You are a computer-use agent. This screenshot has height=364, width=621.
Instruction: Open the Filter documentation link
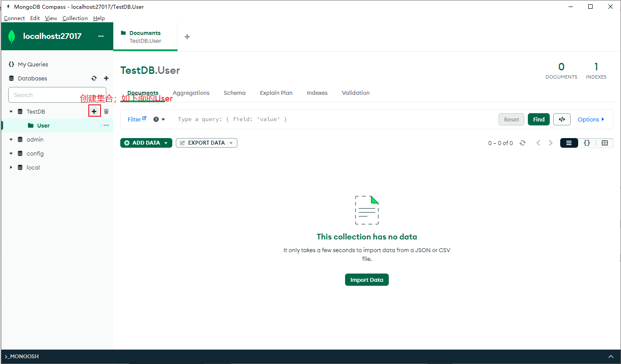137,119
